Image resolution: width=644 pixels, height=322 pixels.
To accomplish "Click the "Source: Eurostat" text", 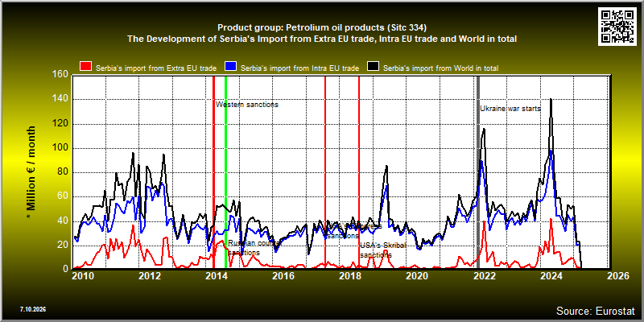I will (x=595, y=311).
